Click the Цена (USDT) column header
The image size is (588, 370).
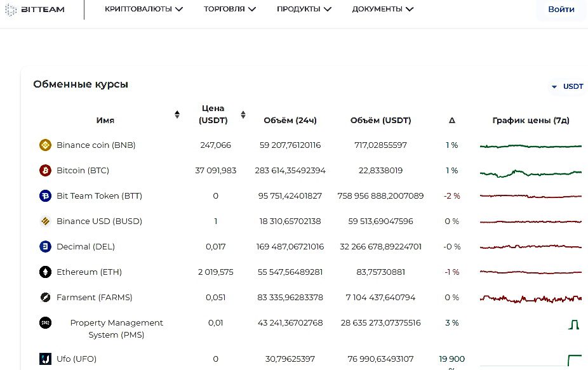pos(213,114)
